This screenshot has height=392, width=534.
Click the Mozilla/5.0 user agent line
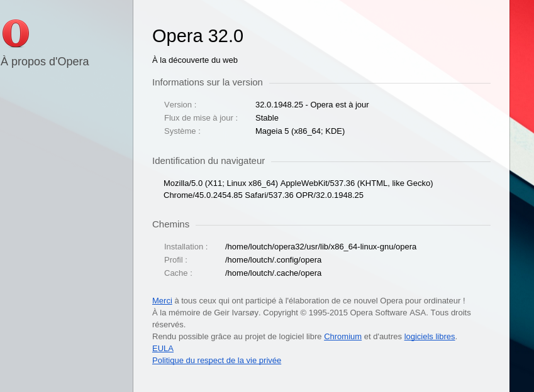(x=298, y=183)
